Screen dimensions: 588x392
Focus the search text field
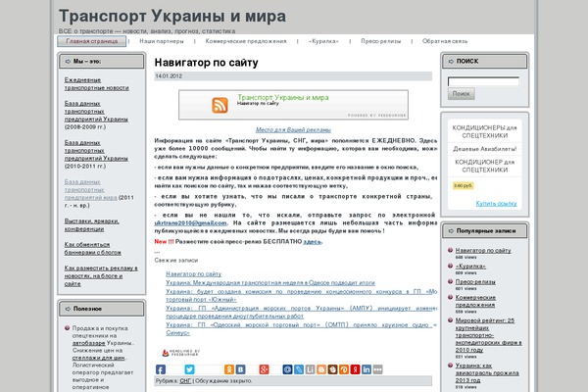point(483,81)
